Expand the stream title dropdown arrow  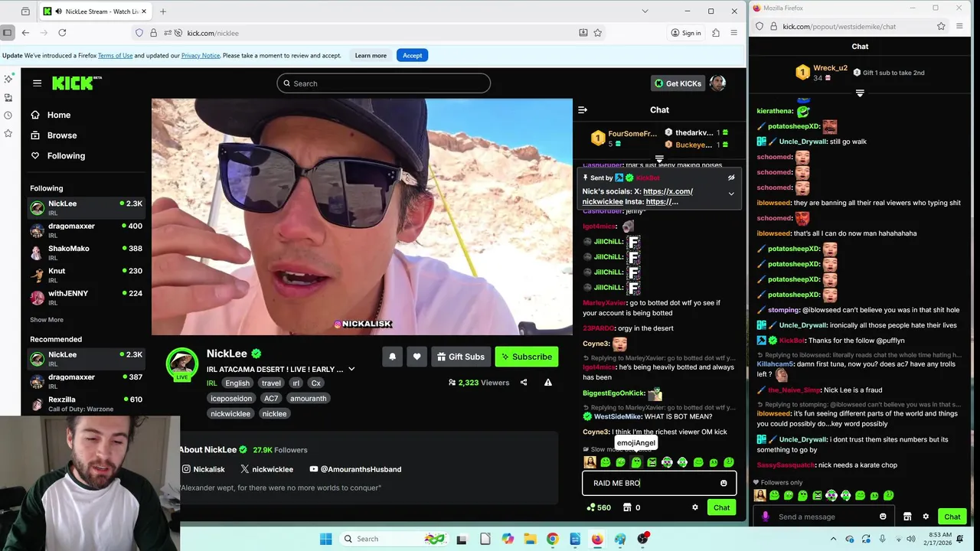351,369
